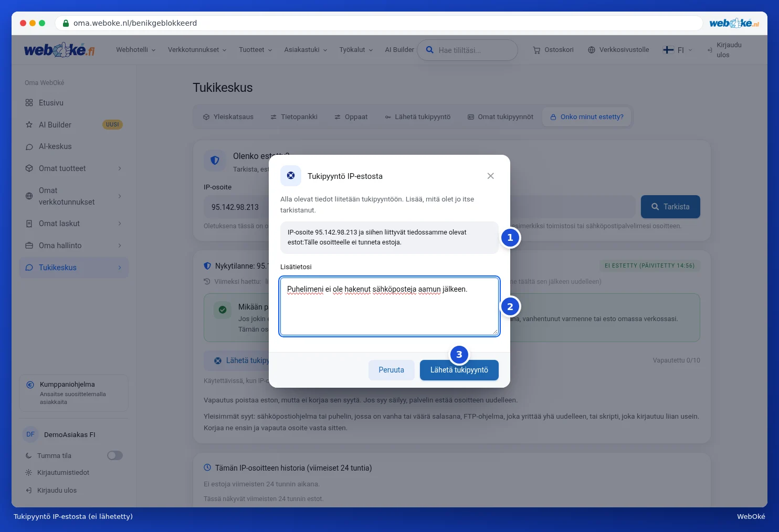The width and height of the screenshot is (779, 532).
Task: Open the Oppaat tab
Action: tap(351, 117)
